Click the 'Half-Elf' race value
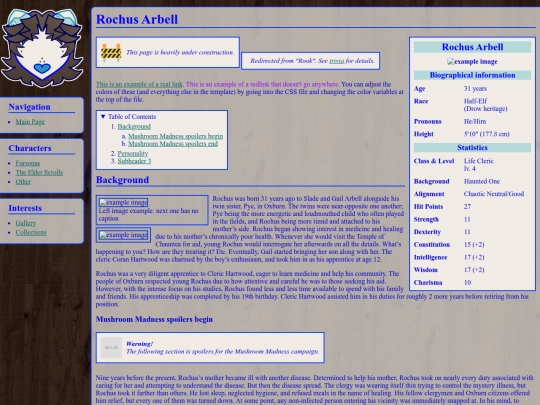Viewport: 540px width, 405px height. pyautogui.click(x=475, y=101)
